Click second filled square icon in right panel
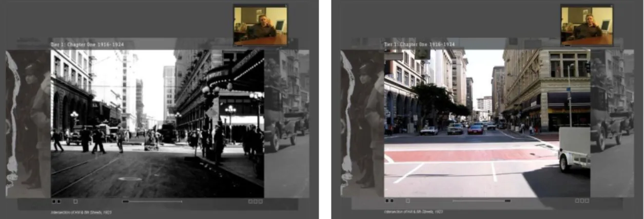 (392, 200)
